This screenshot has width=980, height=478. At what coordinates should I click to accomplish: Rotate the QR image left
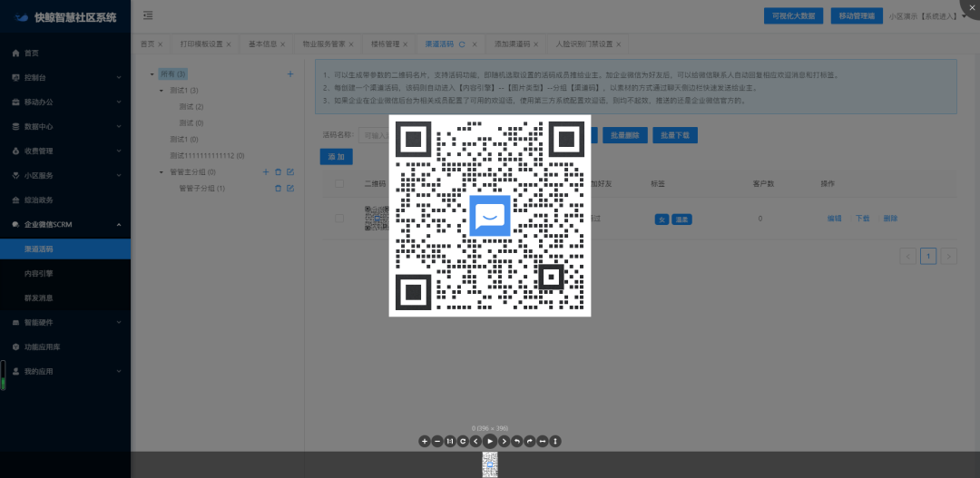tap(517, 441)
